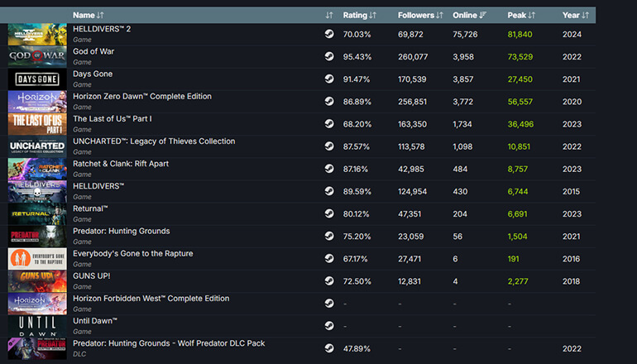Screen dimensions: 637x364
Task: Click the Steam icon for the Predator: Hunting Grounds game
Action: [x=329, y=236]
